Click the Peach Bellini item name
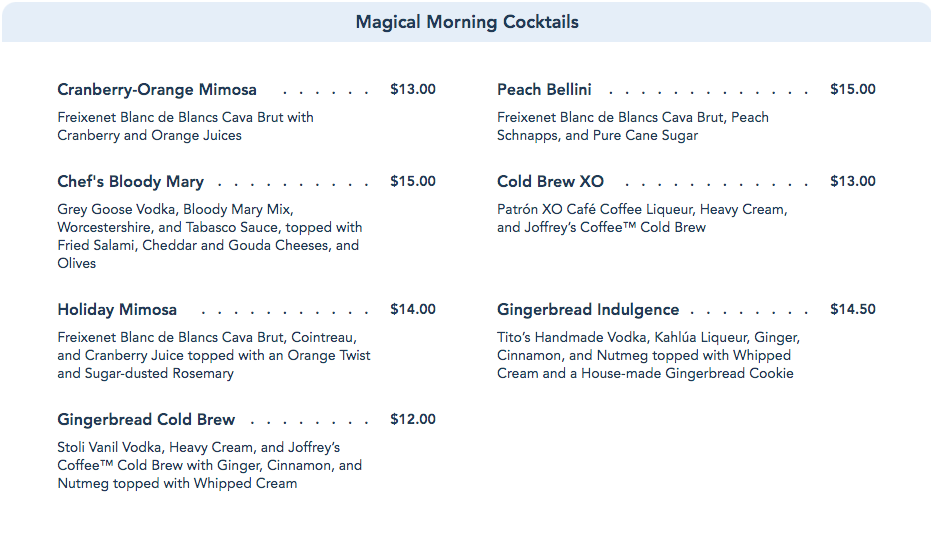The image size is (931, 543). [544, 90]
